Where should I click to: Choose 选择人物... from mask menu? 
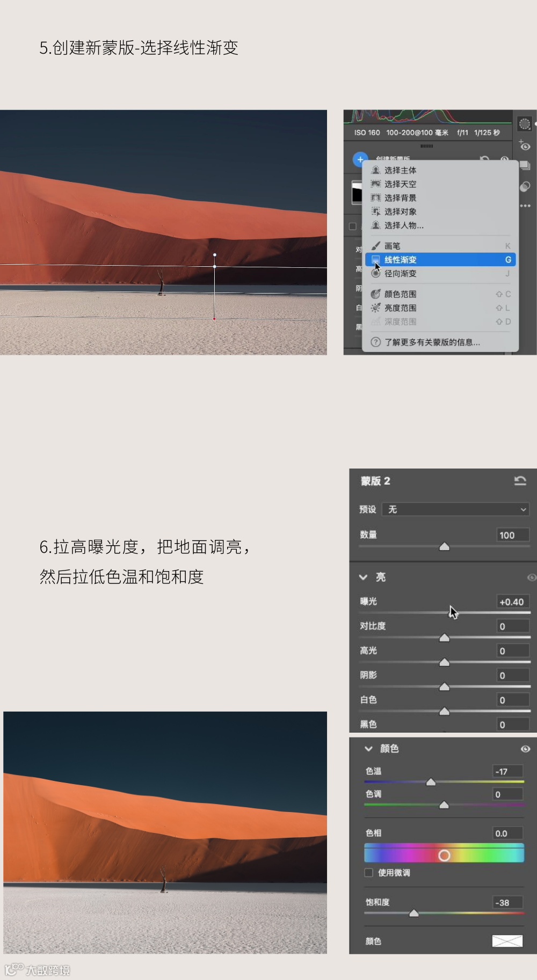[440, 225]
